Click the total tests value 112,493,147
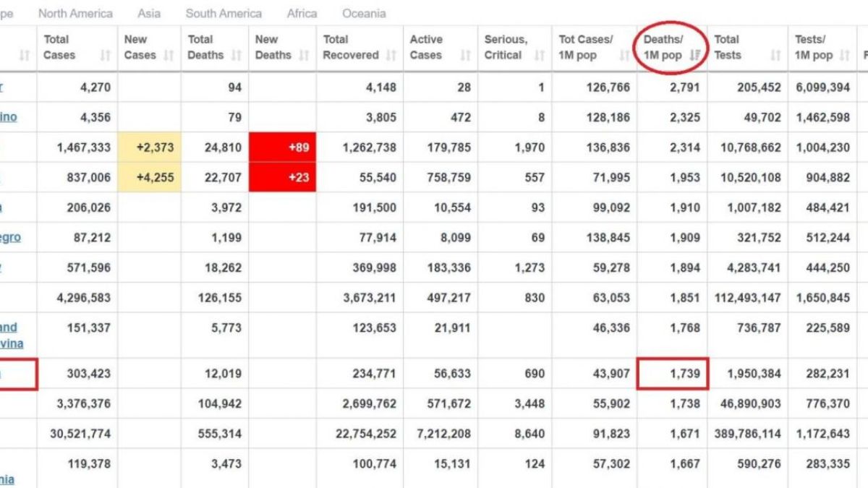The width and height of the screenshot is (868, 488). point(749,297)
